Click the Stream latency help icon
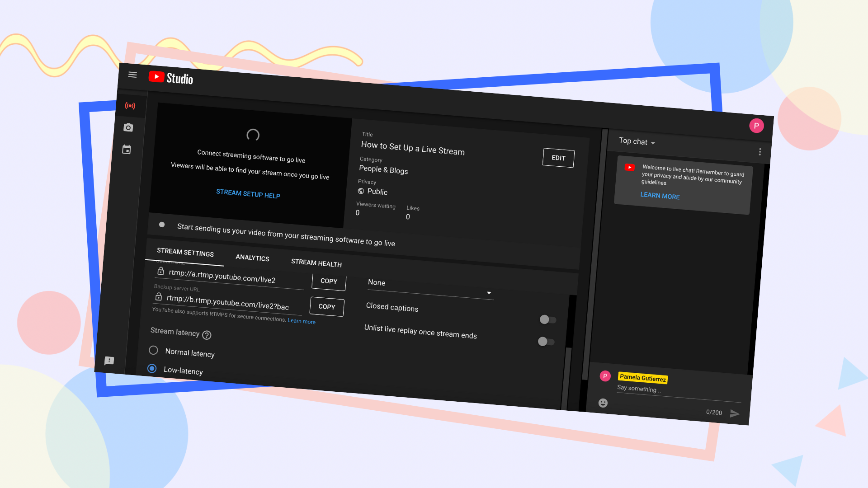 pyautogui.click(x=207, y=335)
